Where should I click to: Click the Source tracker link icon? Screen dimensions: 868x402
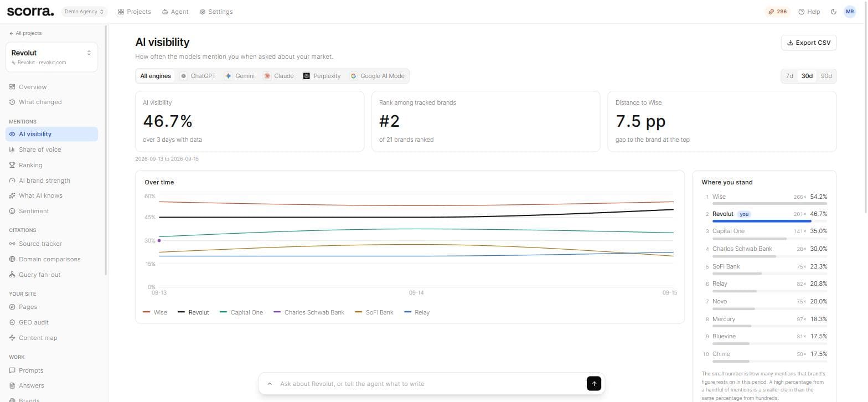point(13,244)
